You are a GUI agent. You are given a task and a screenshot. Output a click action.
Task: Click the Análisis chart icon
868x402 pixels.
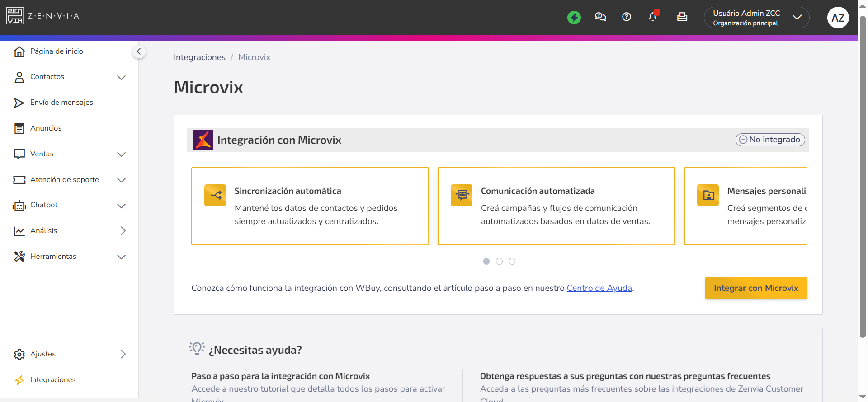click(x=19, y=231)
